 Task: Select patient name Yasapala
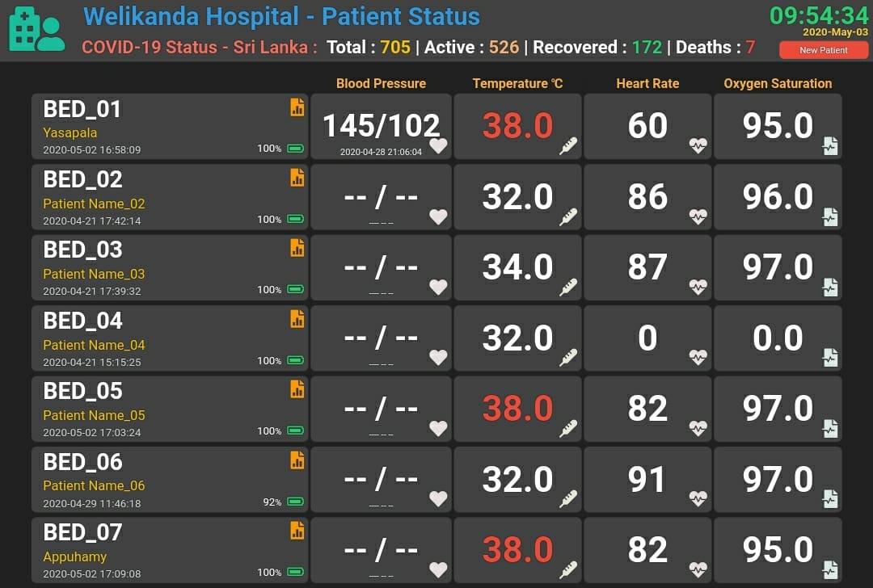[x=70, y=133]
